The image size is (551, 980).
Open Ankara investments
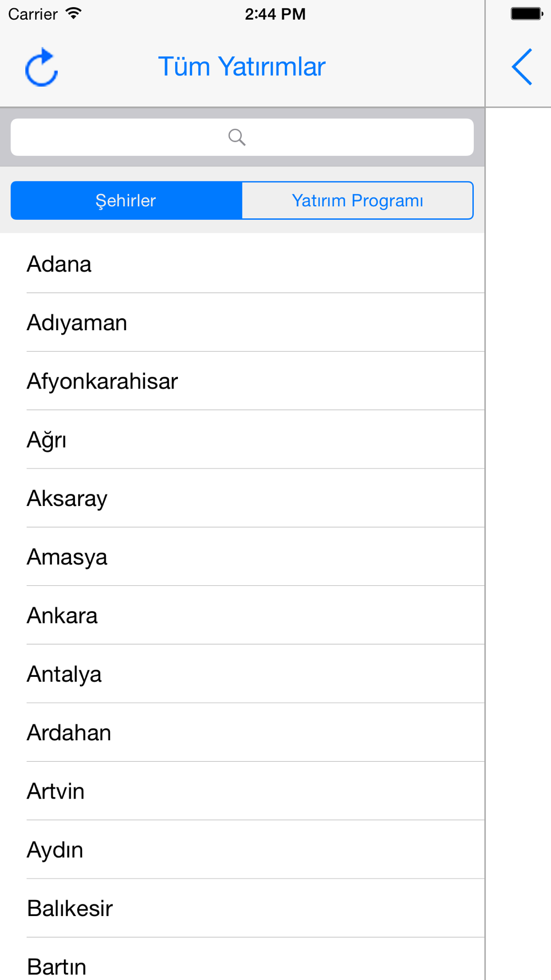click(x=242, y=615)
